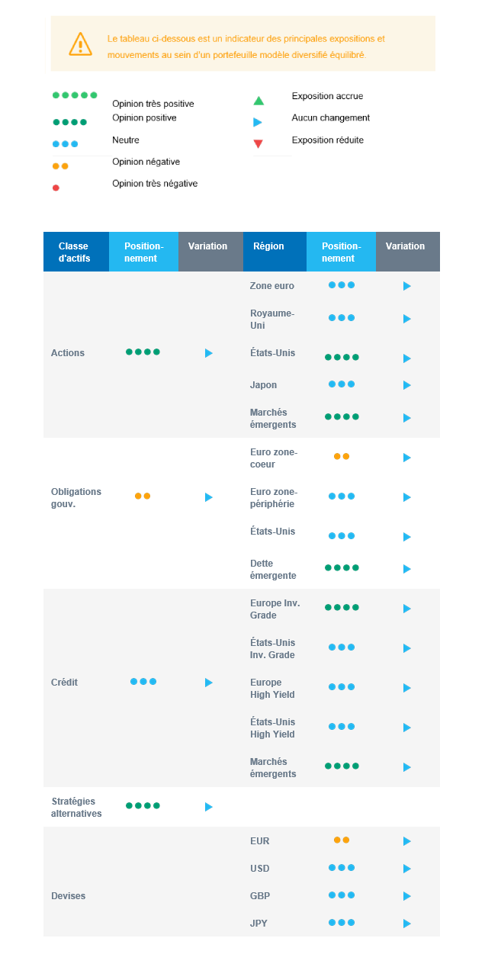
Task: Click the variation arrow in Actions row
Action: pos(208,353)
